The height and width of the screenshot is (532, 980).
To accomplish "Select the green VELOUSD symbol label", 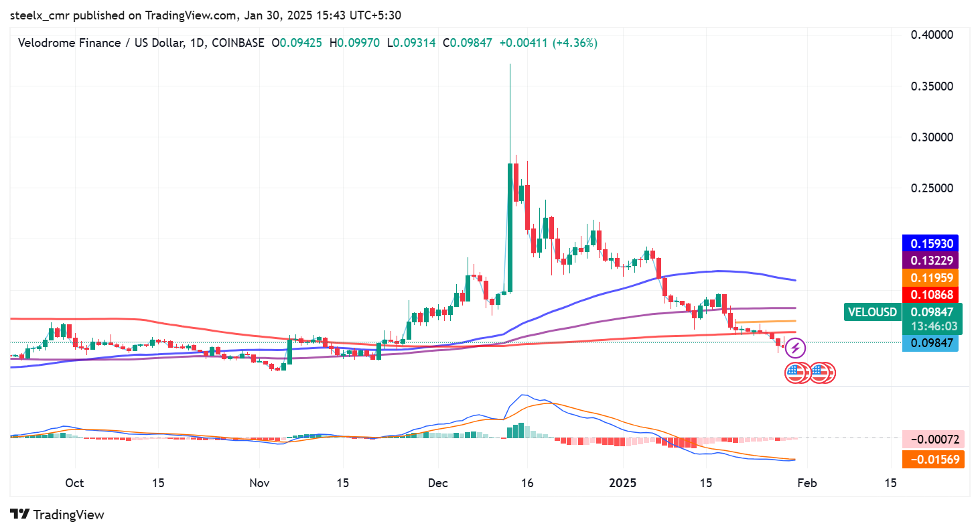I will pos(872,312).
